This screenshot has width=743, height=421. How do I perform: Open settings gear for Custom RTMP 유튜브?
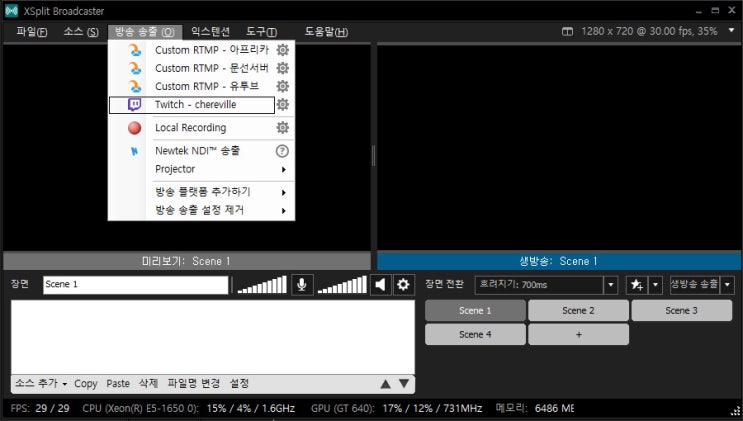point(282,86)
